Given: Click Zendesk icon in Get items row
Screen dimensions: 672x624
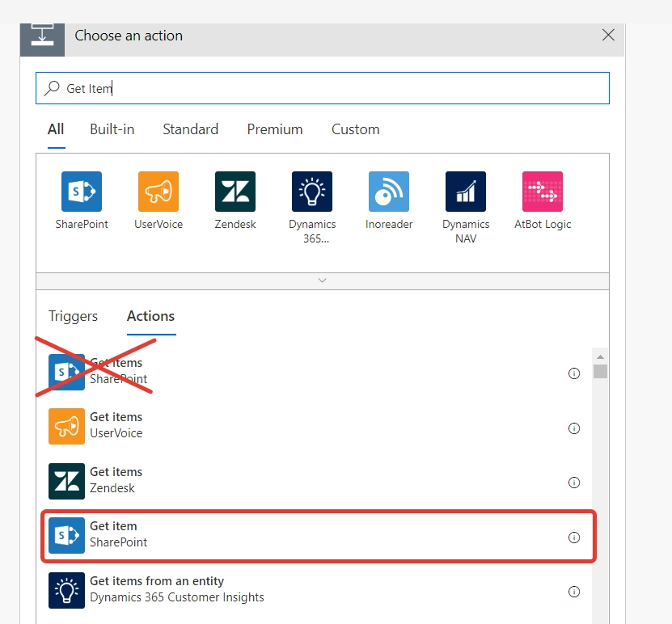Looking at the screenshot, I should tap(66, 481).
